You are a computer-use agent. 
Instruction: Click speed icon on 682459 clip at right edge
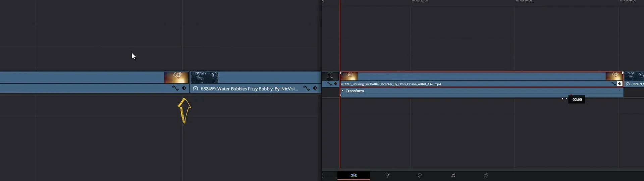pos(628,84)
